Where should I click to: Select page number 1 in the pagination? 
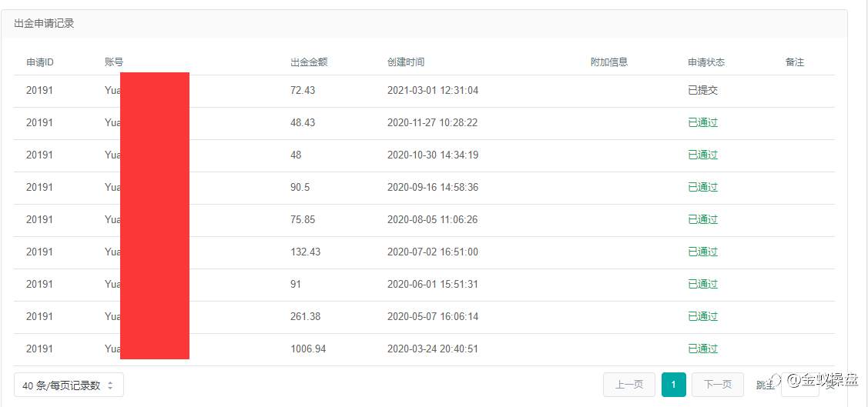coord(673,385)
